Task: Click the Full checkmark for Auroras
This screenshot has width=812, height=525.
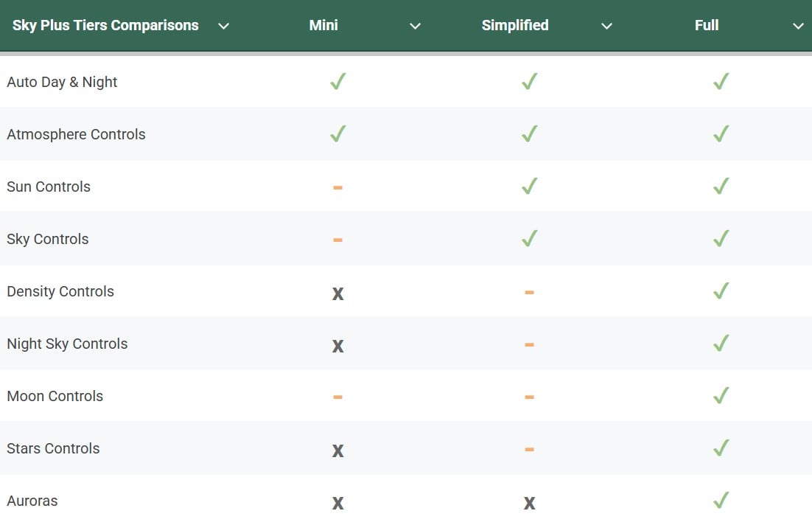Action: tap(721, 501)
